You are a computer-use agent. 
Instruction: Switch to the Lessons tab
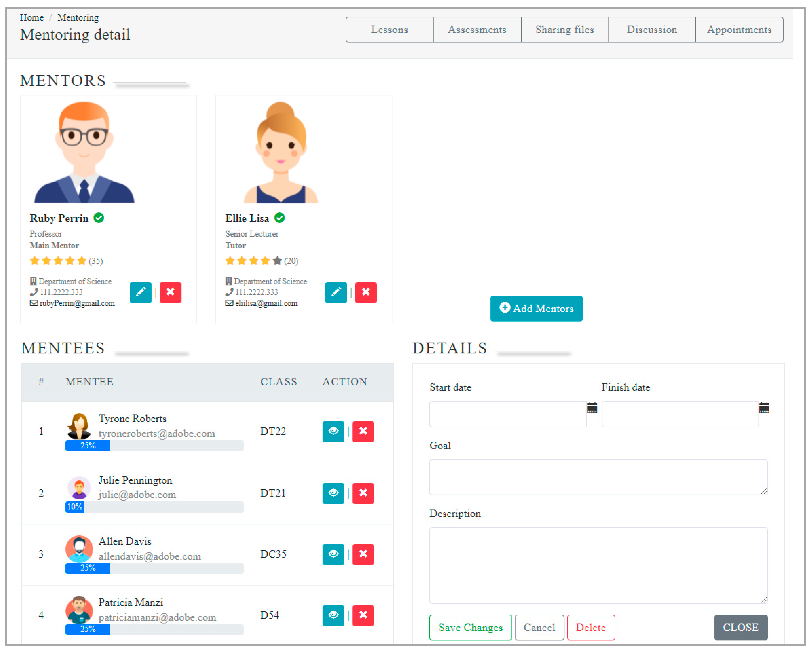coord(389,30)
